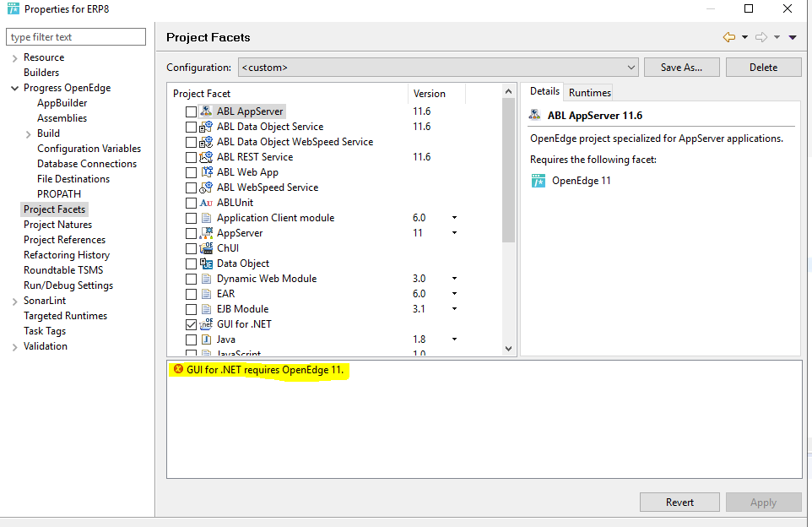Screen dimensions: 812x527
Task: Enable the ABL Data Object Service checkbox
Action: pos(191,127)
